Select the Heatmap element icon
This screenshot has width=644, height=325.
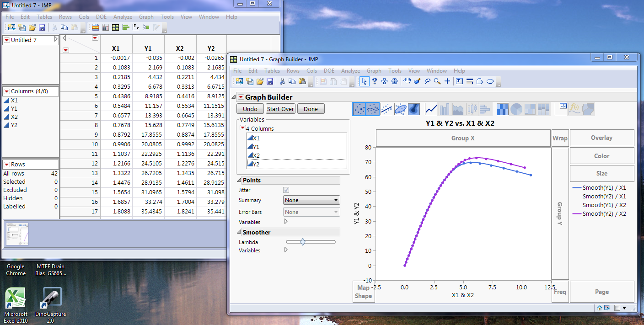[502, 109]
